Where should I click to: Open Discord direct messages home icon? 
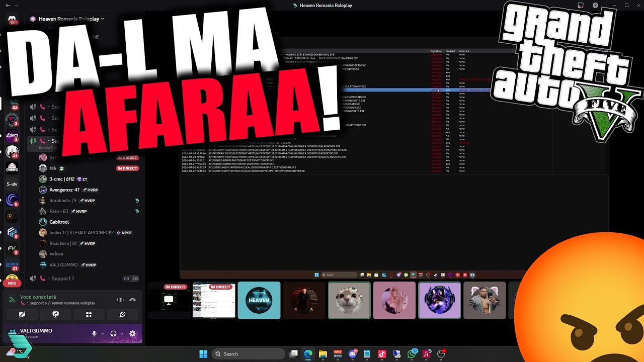click(x=12, y=20)
